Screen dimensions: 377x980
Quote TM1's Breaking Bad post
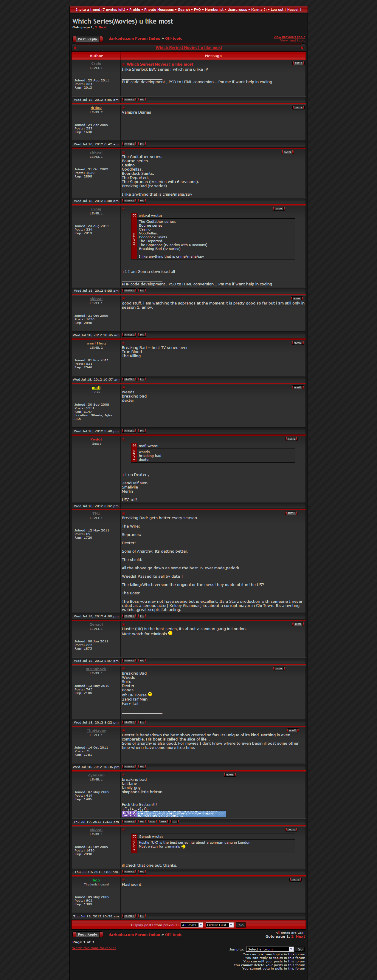tap(291, 513)
